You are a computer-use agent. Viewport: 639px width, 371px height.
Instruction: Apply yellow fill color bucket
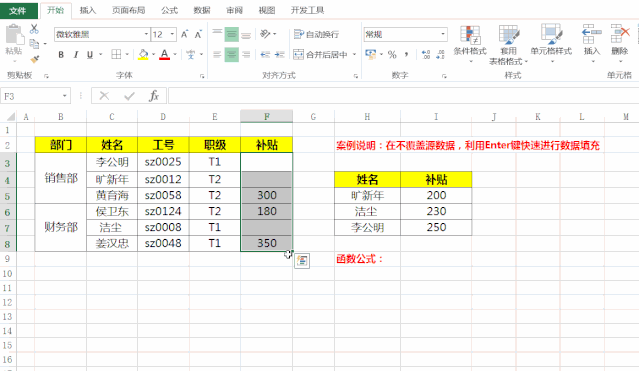pos(143,55)
